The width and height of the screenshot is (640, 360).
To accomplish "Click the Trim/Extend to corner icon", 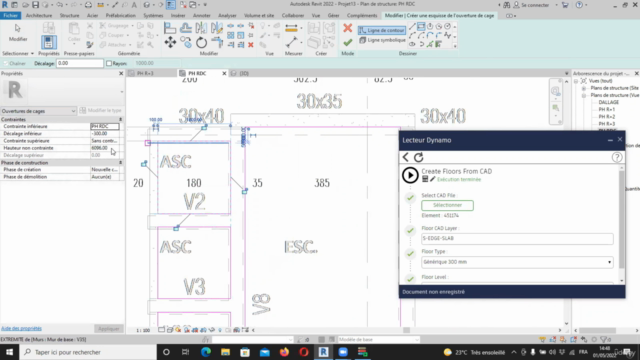I will (217, 42).
